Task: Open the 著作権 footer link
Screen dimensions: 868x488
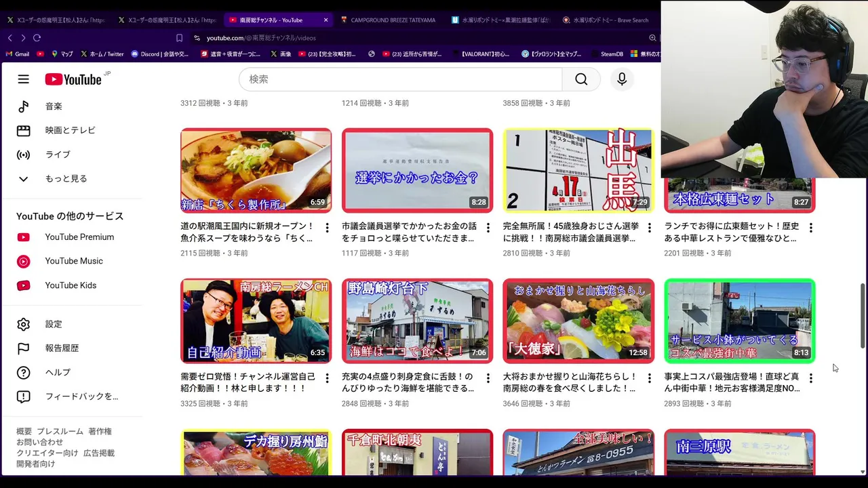Action: [100, 431]
